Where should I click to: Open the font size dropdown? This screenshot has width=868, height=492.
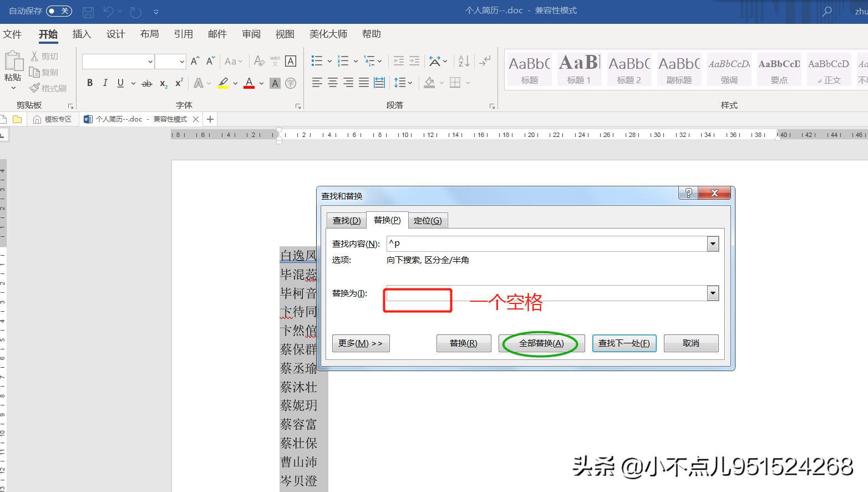[x=182, y=61]
